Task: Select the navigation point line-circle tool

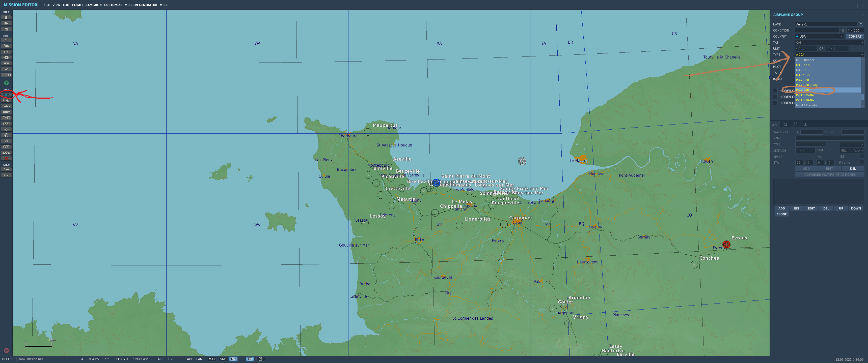Action: pos(6,129)
